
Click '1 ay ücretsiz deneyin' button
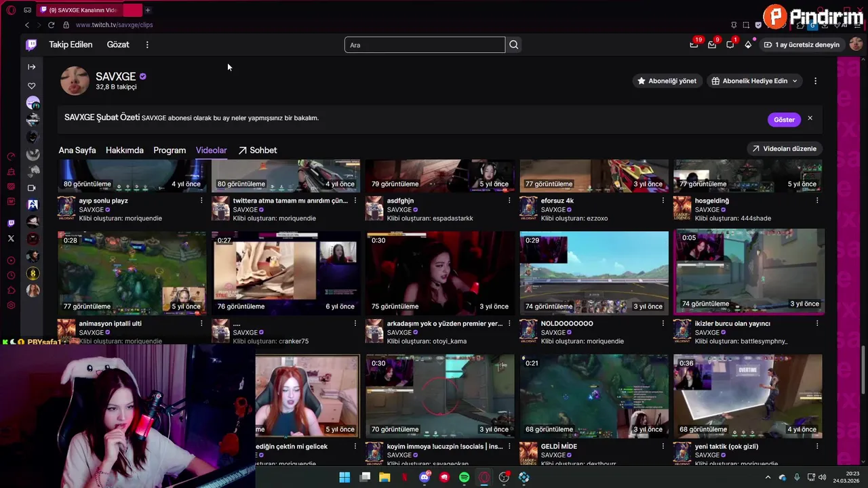click(802, 45)
